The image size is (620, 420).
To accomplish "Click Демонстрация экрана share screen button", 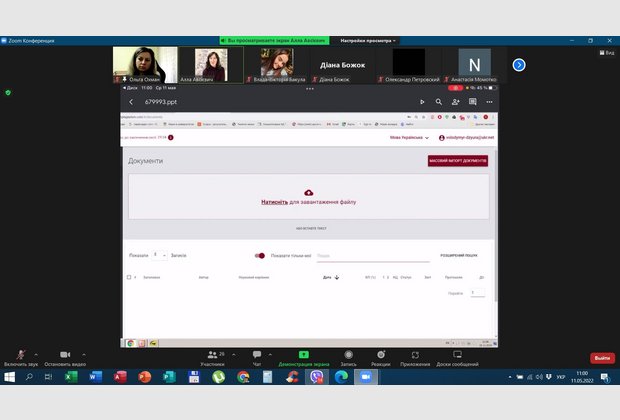I will pyautogui.click(x=303, y=355).
